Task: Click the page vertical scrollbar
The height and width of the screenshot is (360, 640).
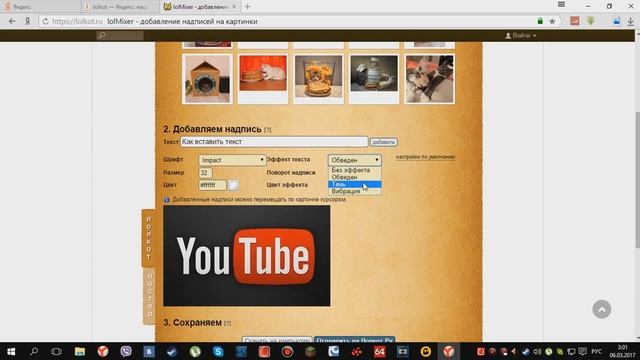Action: click(637, 180)
